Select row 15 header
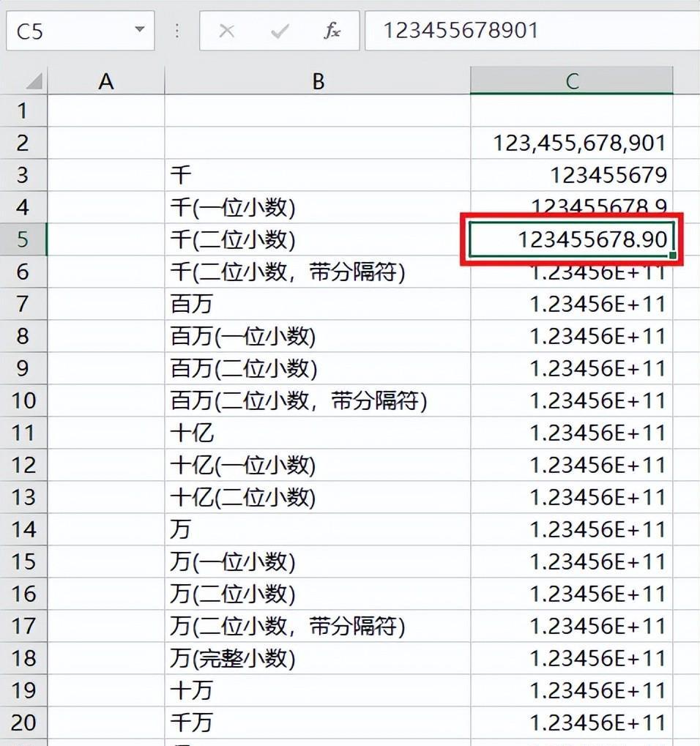700x746 pixels. pyautogui.click(x=23, y=562)
